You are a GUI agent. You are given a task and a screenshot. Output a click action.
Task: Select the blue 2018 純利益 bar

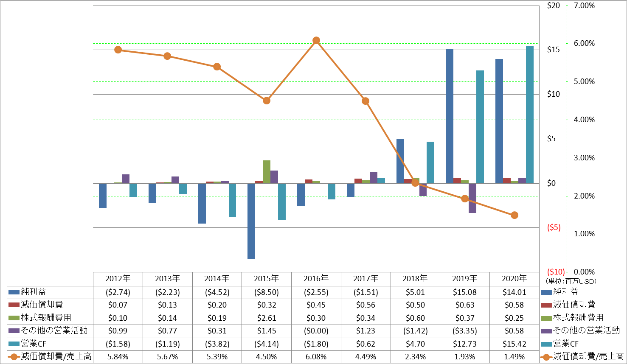pyautogui.click(x=400, y=161)
